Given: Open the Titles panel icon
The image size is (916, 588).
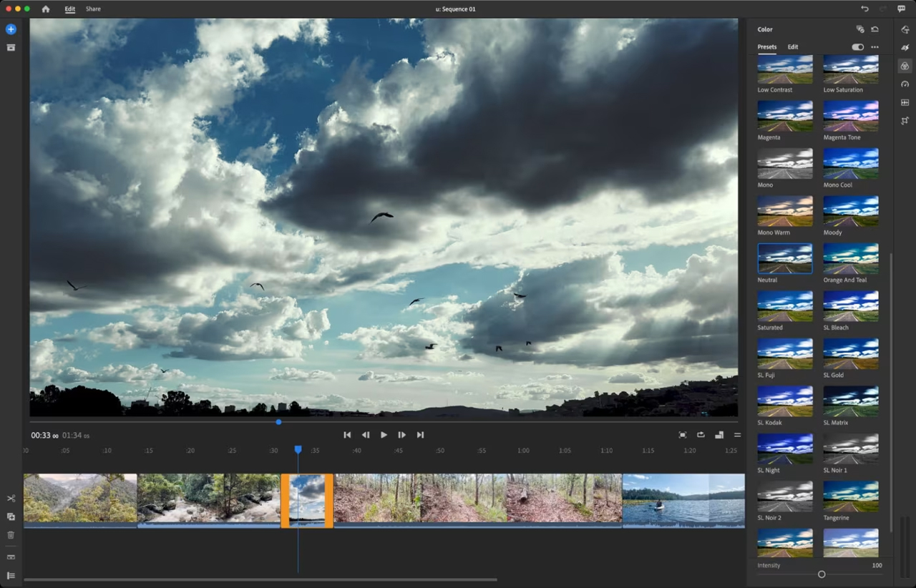Looking at the screenshot, I should click(905, 29).
